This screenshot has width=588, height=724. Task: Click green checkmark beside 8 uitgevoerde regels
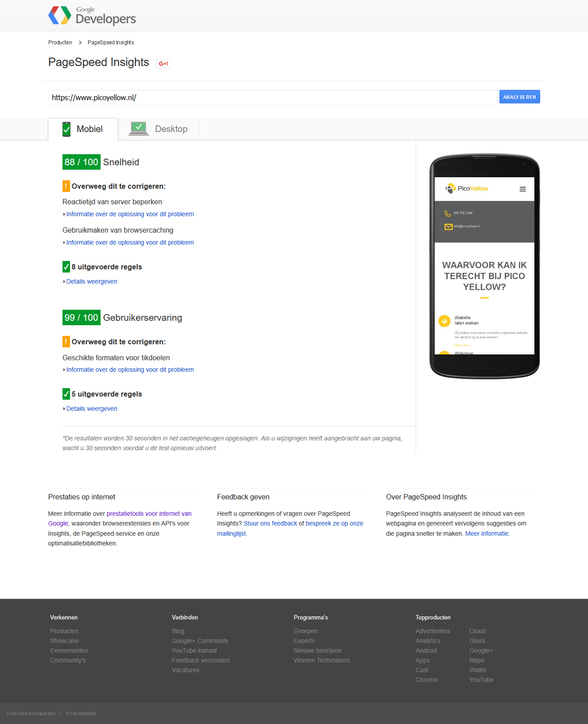[x=66, y=267]
